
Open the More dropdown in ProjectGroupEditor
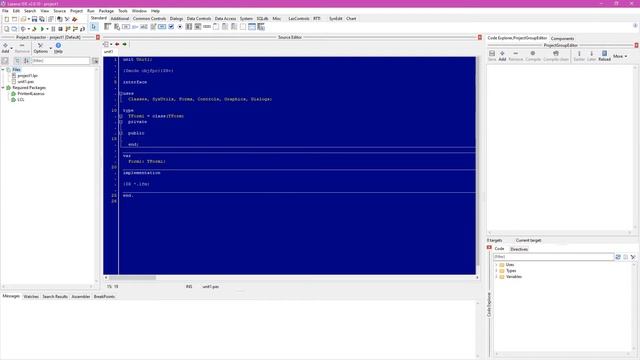tap(620, 56)
